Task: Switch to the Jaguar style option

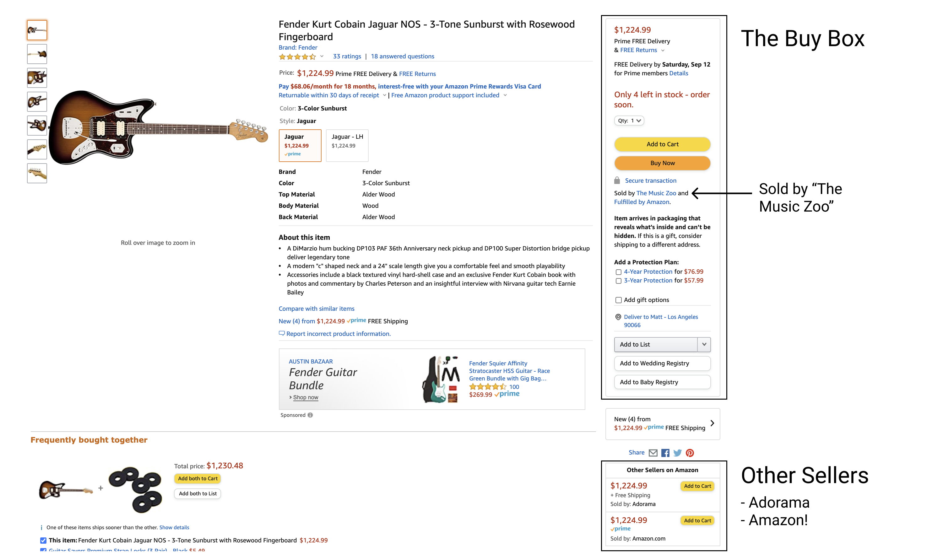Action: pos(300,145)
